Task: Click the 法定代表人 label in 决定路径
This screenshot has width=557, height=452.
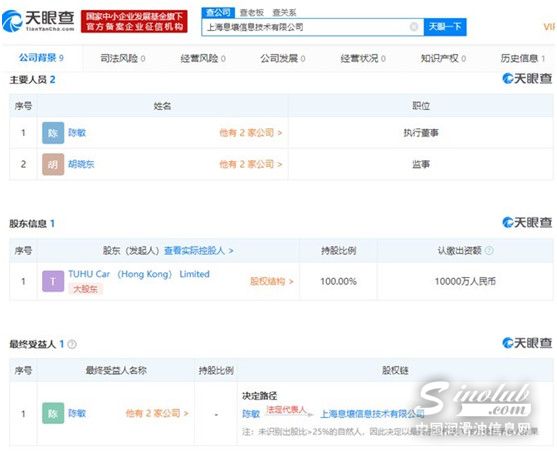Action: [x=286, y=409]
